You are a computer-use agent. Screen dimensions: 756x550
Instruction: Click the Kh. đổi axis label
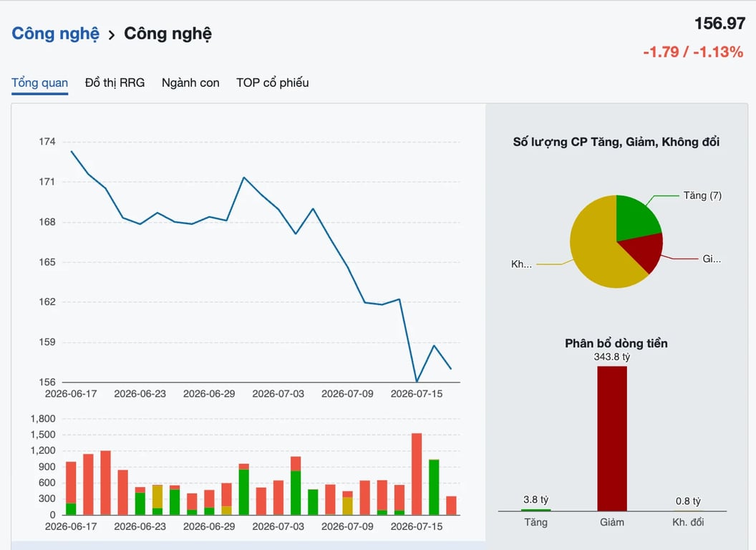tap(688, 522)
